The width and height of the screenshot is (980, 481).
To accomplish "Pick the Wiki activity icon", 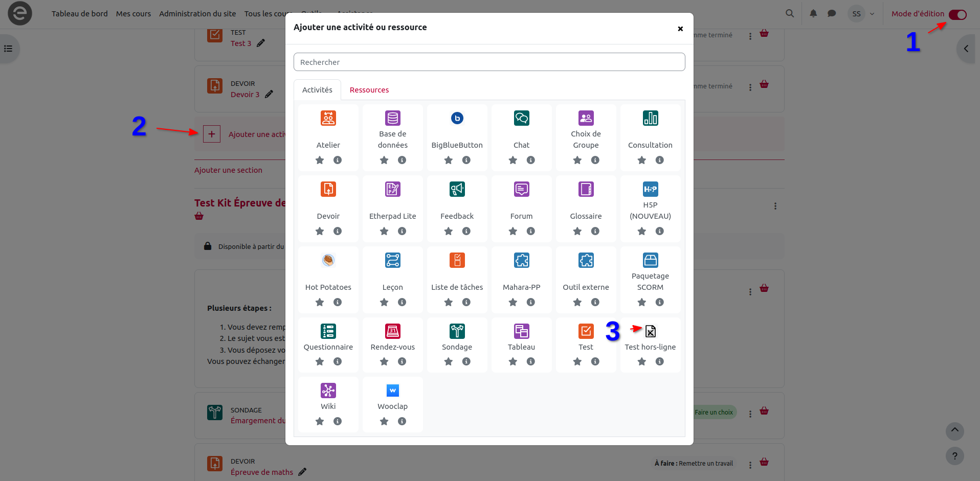I will 328,391.
